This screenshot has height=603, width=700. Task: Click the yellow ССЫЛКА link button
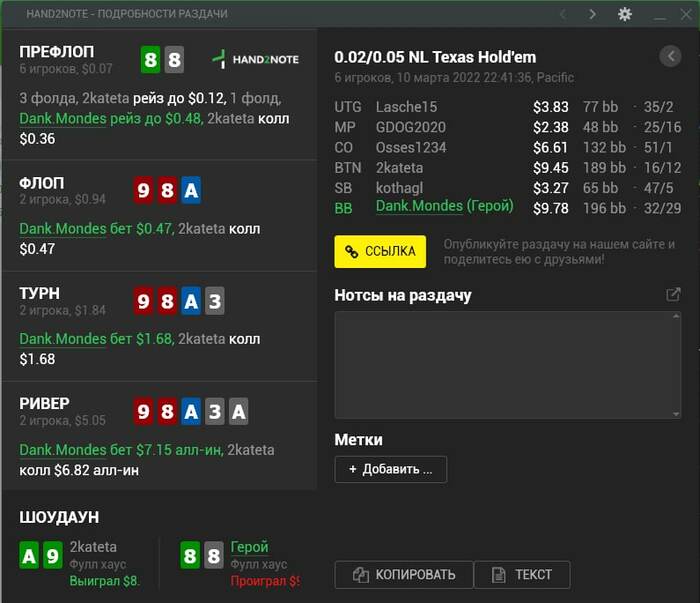pos(380,251)
